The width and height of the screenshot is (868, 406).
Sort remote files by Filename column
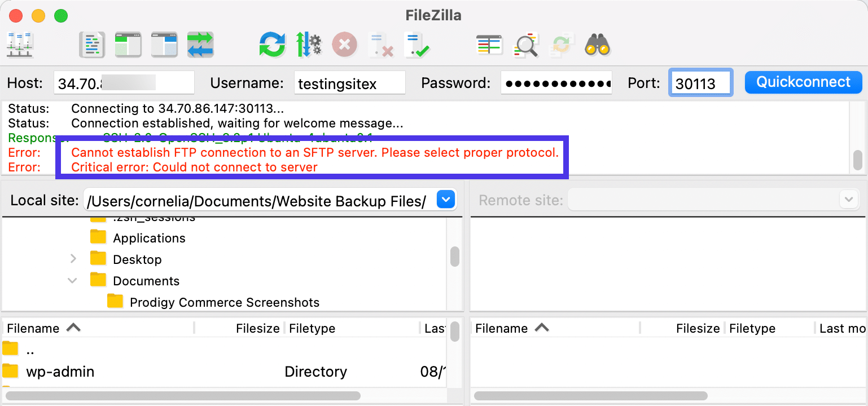tap(501, 328)
